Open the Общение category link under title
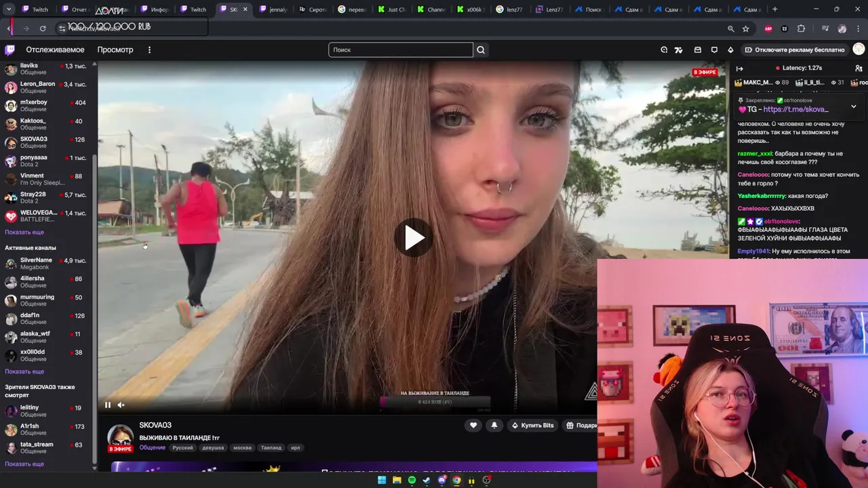The image size is (868, 488). click(152, 447)
